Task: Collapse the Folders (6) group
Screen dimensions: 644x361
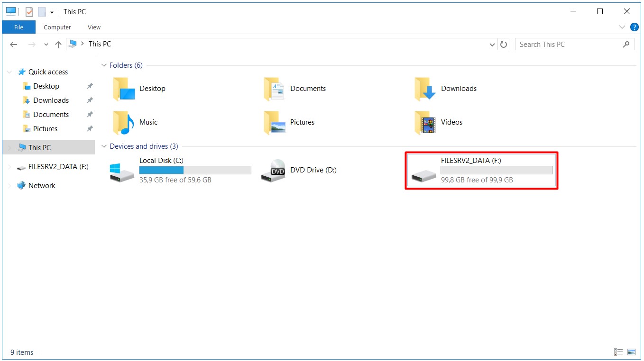Action: click(x=104, y=65)
